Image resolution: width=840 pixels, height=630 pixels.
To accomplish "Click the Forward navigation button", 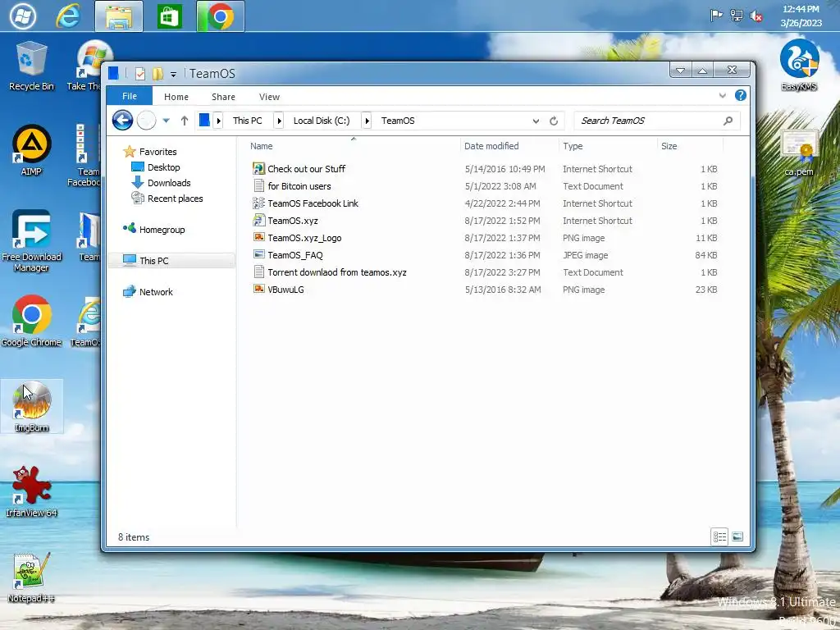I will 146,121.
